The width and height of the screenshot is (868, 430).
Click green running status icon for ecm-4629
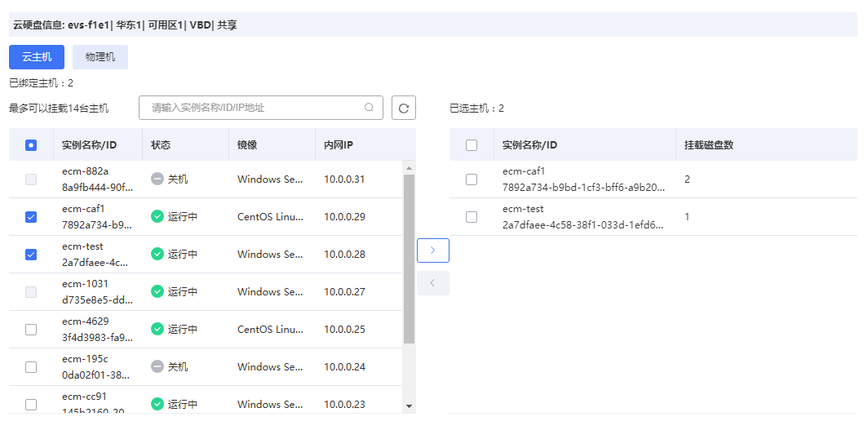pos(157,330)
